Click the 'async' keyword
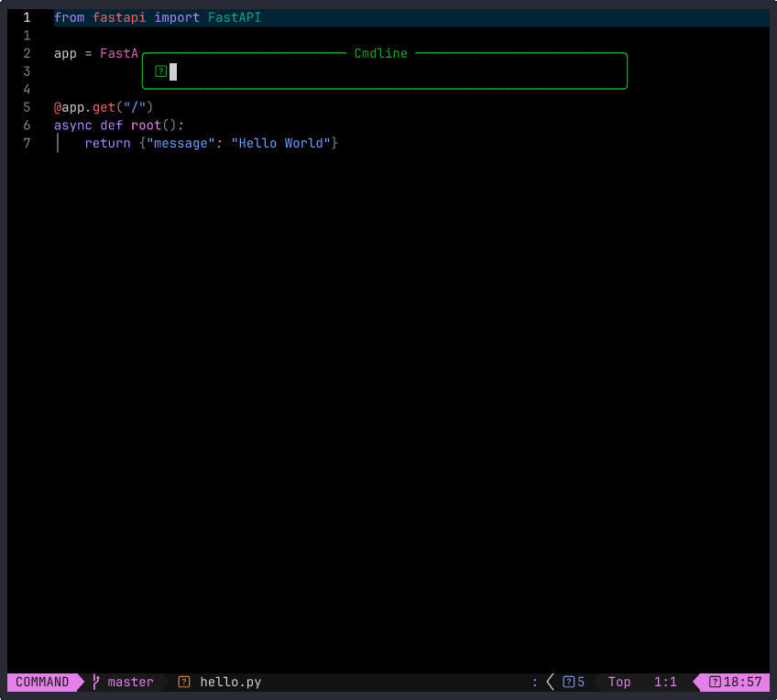Screen dimensions: 777x700 pyautogui.click(x=73, y=126)
